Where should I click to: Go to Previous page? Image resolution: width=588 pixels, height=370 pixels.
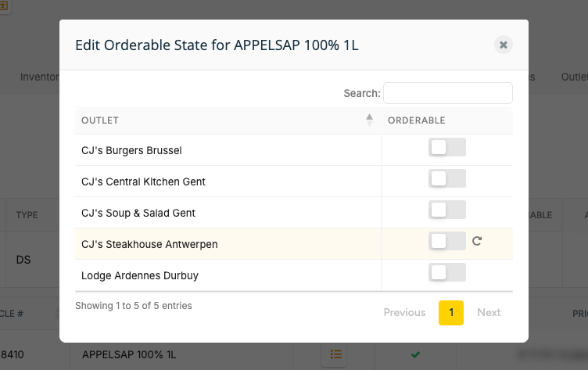tap(404, 313)
